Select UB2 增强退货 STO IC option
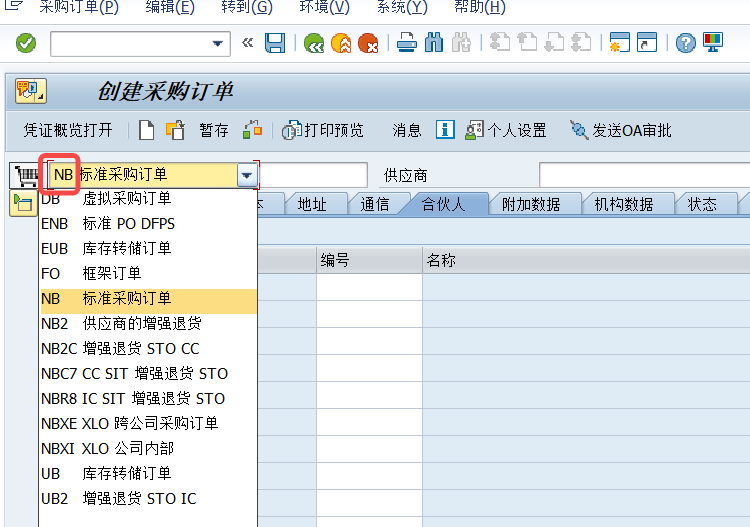Screen dimensions: 750x527 (148, 499)
